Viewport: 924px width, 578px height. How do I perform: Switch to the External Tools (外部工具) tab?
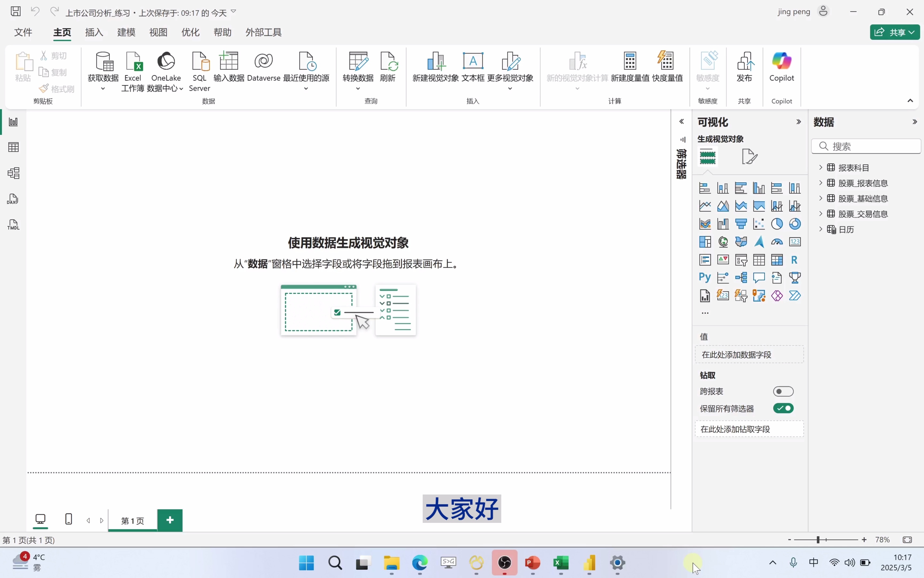click(264, 32)
